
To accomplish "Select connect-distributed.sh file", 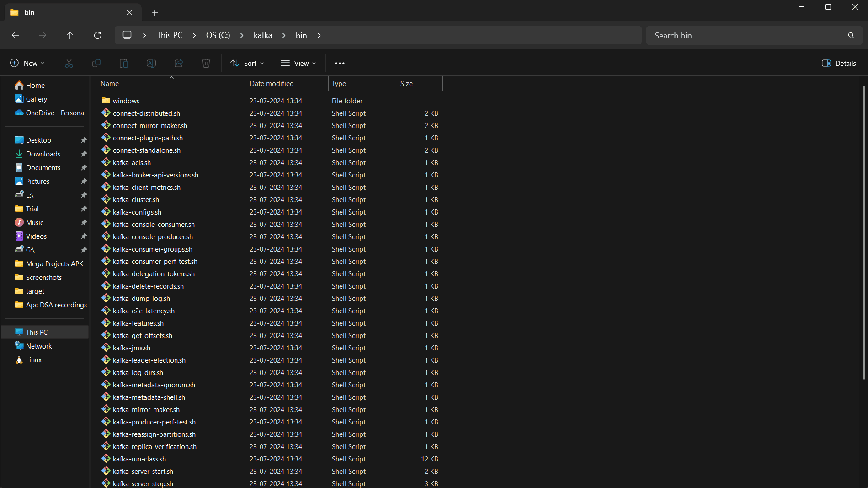I will (x=270, y=113).
